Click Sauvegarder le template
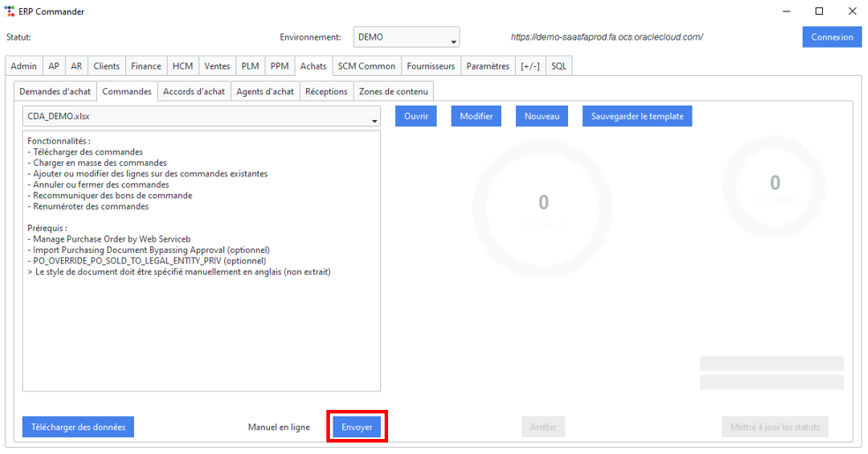 637,116
